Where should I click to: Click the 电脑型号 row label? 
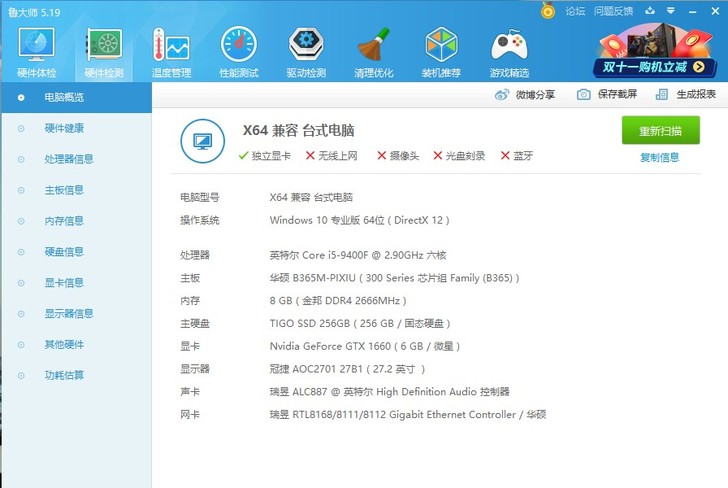[200, 198]
